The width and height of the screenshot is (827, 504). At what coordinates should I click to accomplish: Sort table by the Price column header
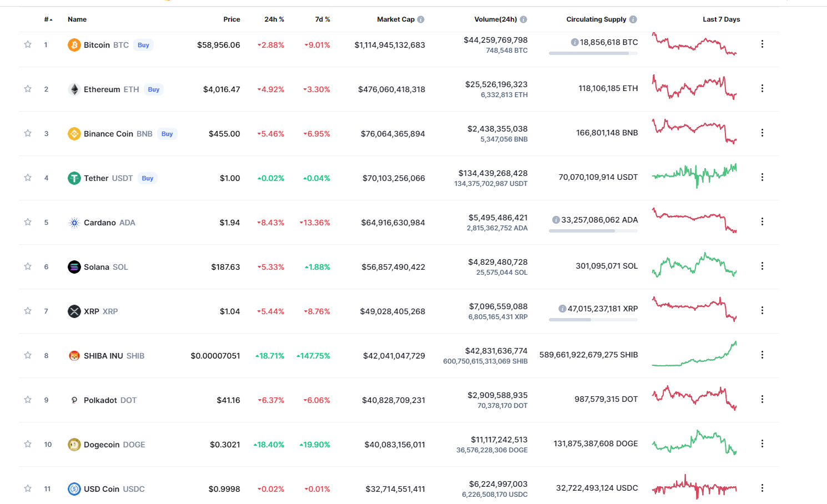231,19
